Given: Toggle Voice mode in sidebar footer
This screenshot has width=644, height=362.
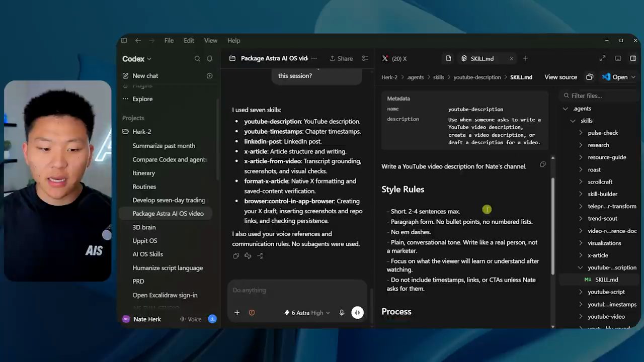Looking at the screenshot, I should [191, 319].
